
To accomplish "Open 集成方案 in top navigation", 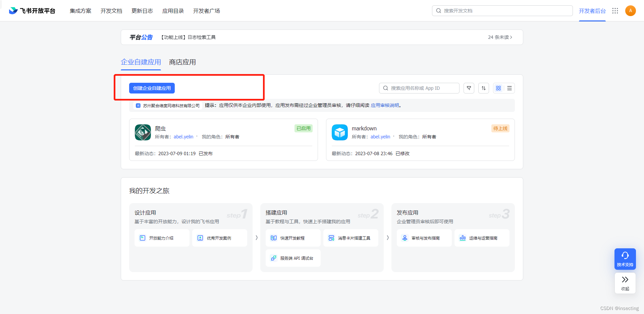I will pos(80,11).
